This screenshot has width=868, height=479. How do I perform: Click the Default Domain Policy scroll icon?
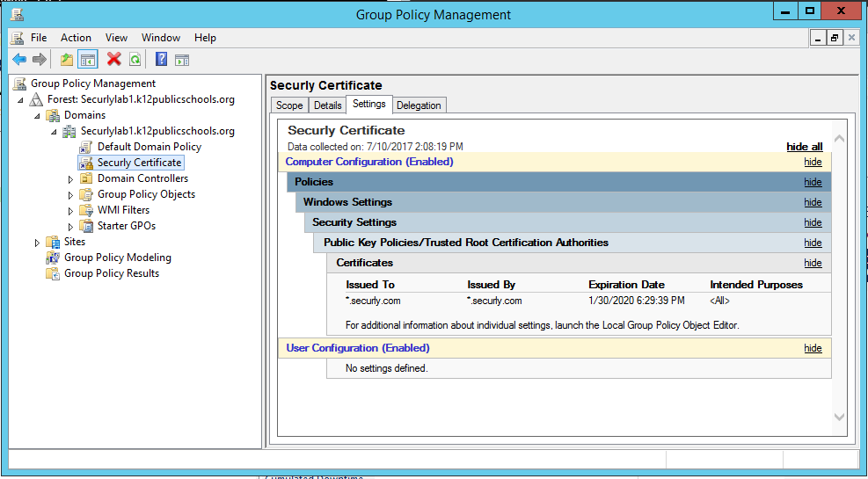(86, 147)
